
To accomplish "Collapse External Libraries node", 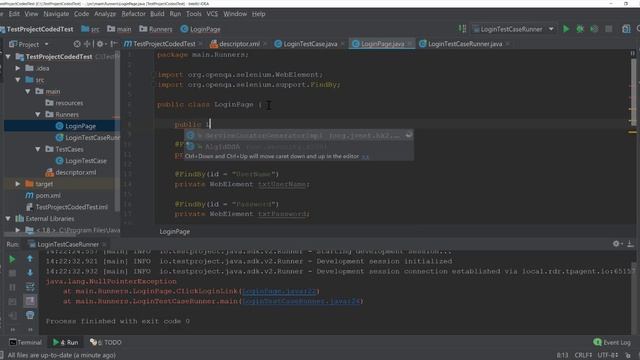I will click(x=8, y=219).
